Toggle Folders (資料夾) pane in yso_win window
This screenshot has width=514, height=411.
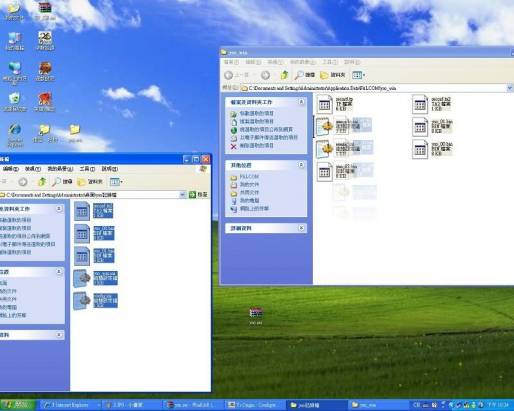(333, 75)
